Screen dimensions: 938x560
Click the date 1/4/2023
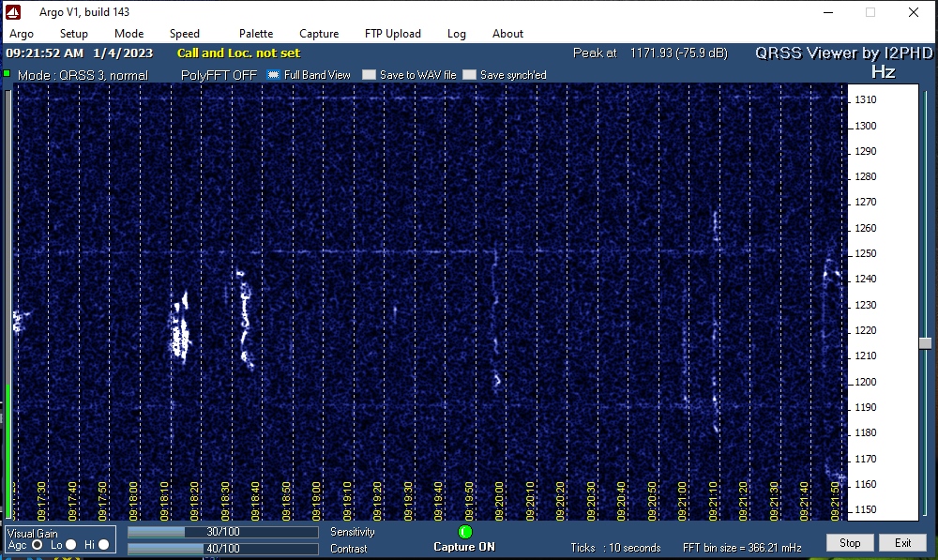tap(123, 53)
